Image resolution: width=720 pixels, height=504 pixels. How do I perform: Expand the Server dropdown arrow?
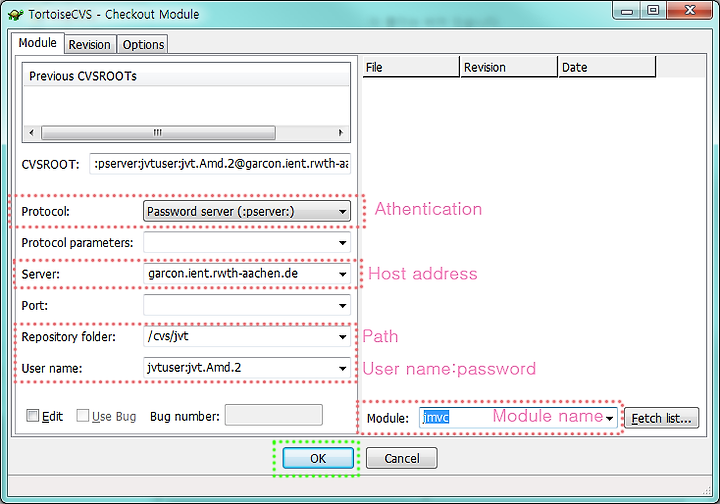point(343,274)
